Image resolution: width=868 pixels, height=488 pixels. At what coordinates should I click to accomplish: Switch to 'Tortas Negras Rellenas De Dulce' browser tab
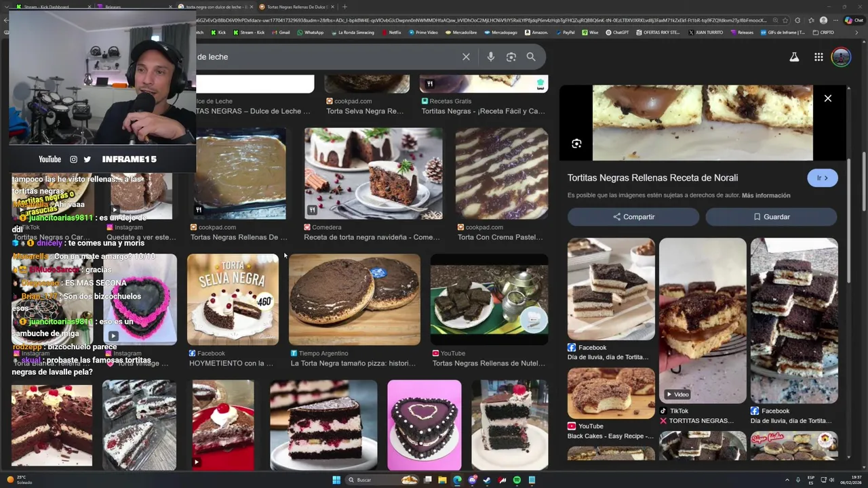point(297,7)
